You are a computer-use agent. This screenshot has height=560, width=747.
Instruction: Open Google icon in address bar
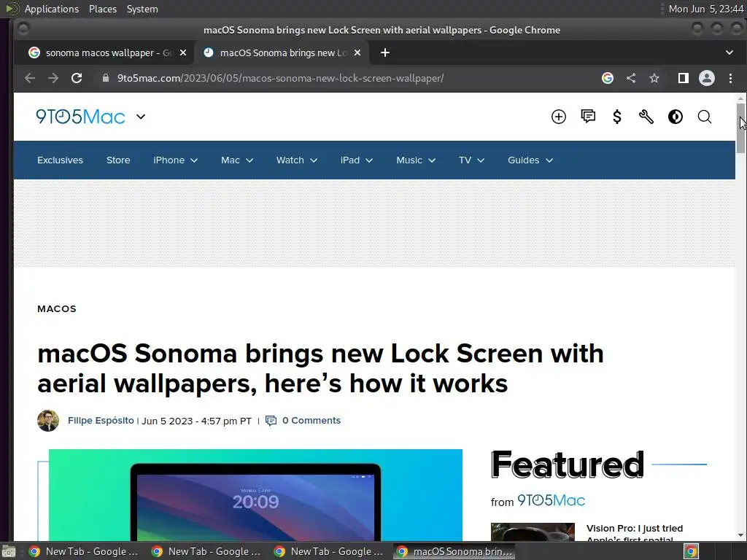(x=608, y=78)
